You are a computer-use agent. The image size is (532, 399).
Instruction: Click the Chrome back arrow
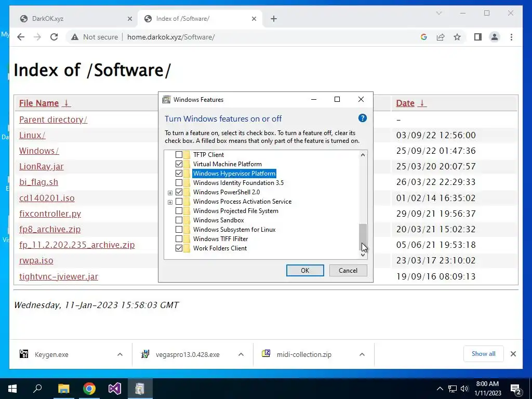click(x=21, y=37)
